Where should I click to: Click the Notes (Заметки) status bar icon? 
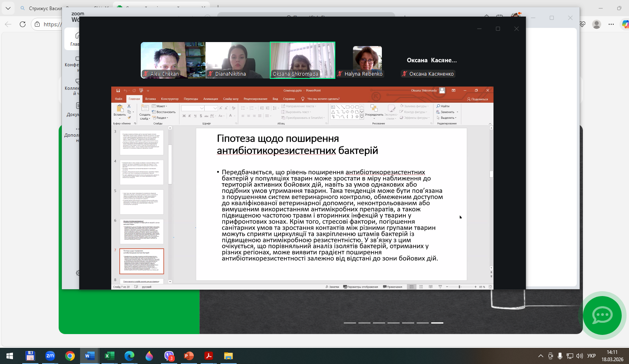pyautogui.click(x=332, y=287)
